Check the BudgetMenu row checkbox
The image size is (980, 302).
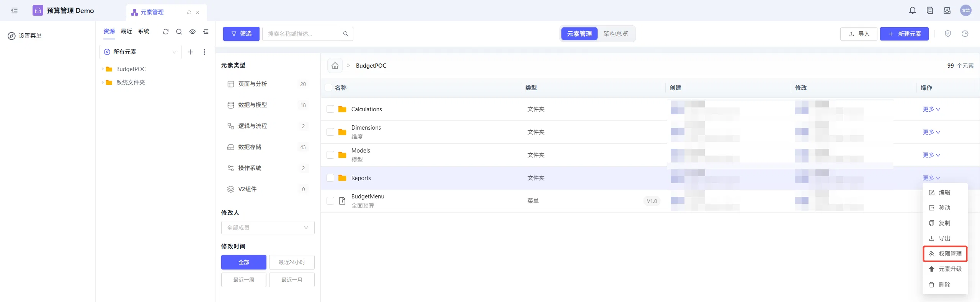click(x=330, y=201)
